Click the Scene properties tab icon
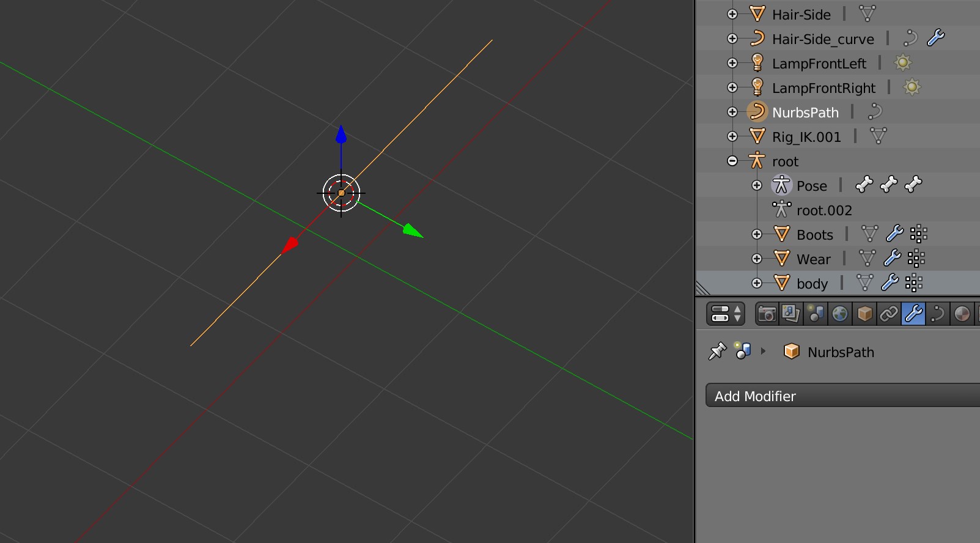Image resolution: width=980 pixels, height=543 pixels. [x=816, y=314]
